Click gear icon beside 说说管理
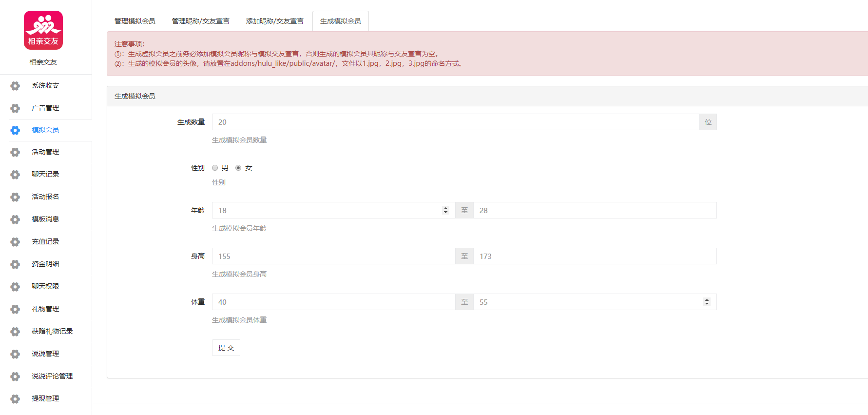The width and height of the screenshot is (868, 415). [x=15, y=354]
